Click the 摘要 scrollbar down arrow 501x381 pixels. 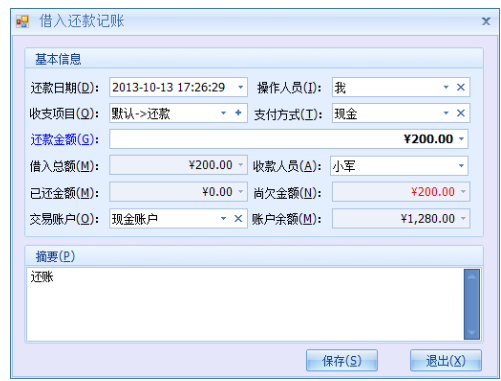click(472, 333)
